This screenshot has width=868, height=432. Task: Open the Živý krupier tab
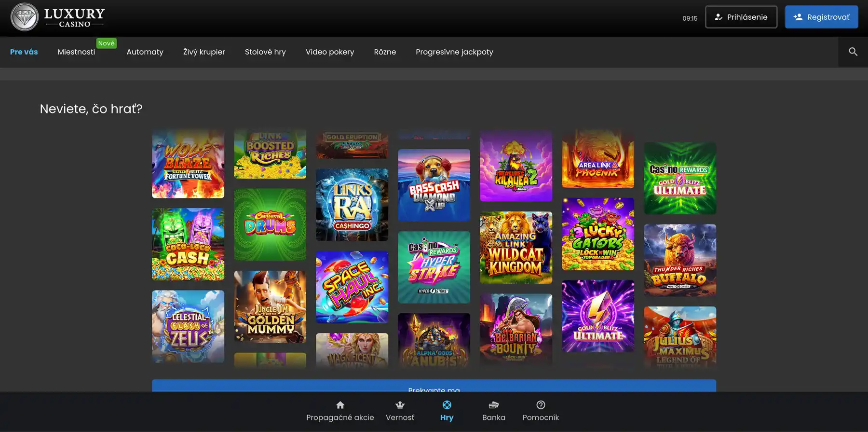204,52
